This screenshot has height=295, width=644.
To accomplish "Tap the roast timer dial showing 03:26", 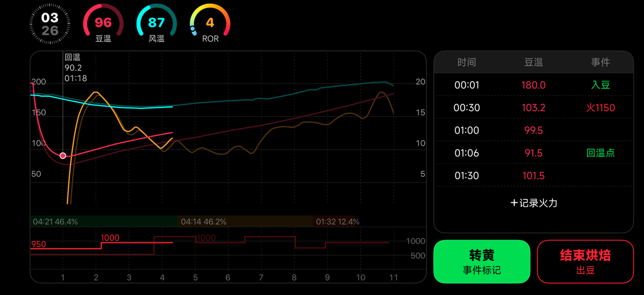I will coord(49,23).
